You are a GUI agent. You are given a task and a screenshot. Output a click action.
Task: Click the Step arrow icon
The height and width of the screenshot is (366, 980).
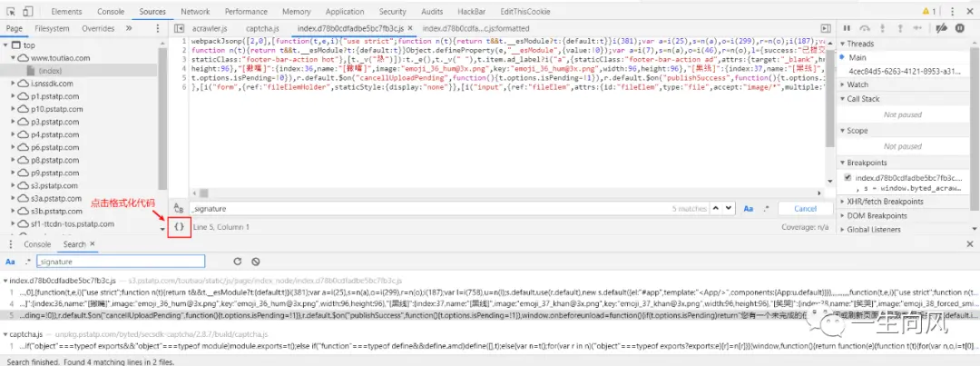point(918,28)
